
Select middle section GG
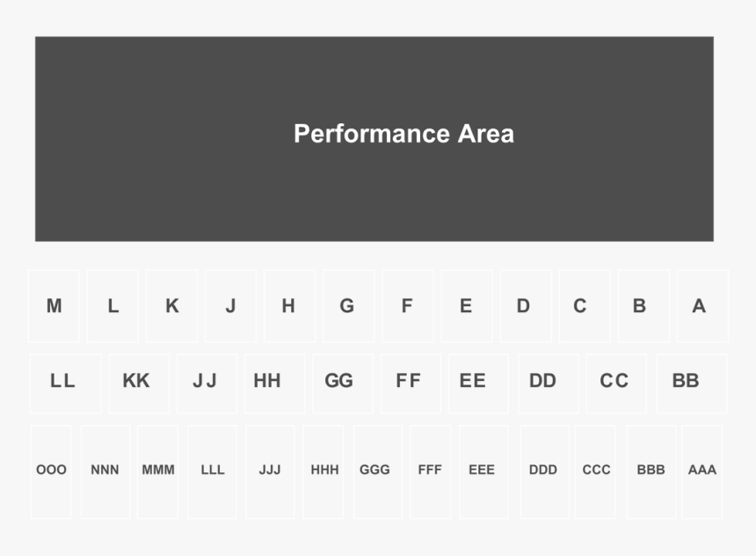click(x=339, y=381)
